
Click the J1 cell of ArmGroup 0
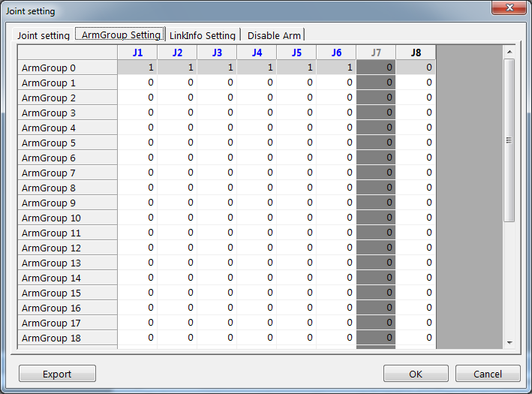[137, 68]
